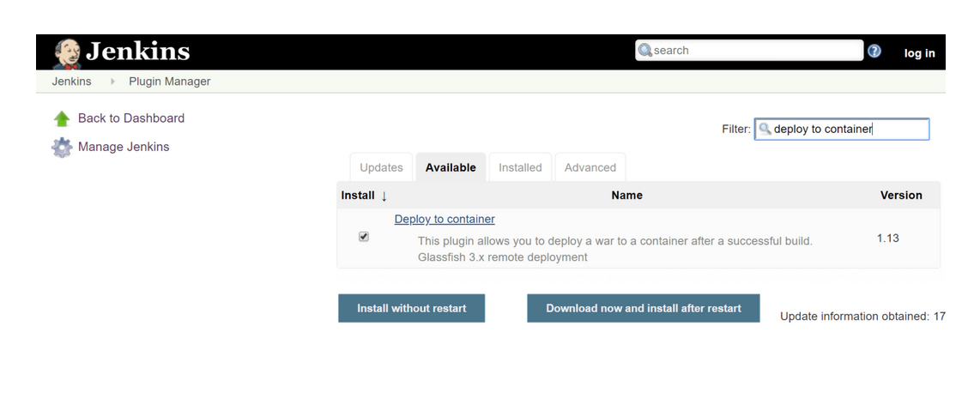Click the Plugin Manager breadcrumb item
The image size is (980, 405).
[x=169, y=82]
